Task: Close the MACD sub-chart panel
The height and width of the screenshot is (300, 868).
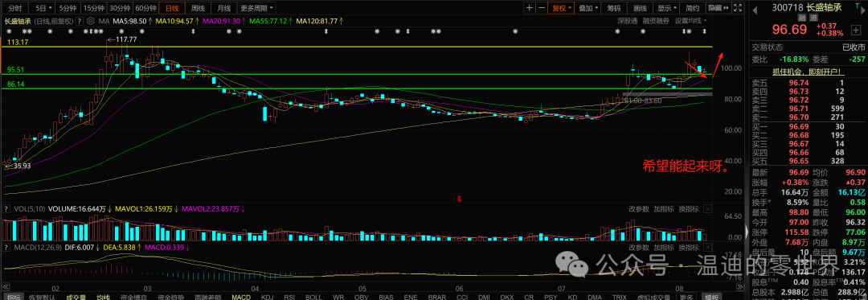Action: click(708, 247)
